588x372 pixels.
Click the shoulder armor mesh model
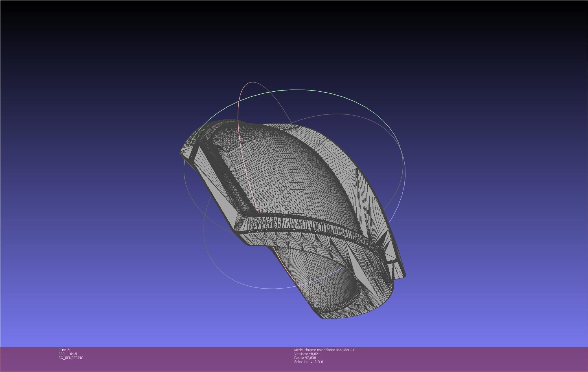pyautogui.click(x=292, y=219)
